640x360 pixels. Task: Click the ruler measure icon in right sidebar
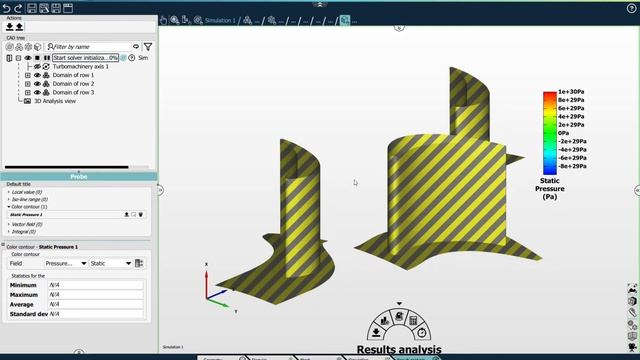coord(632,312)
